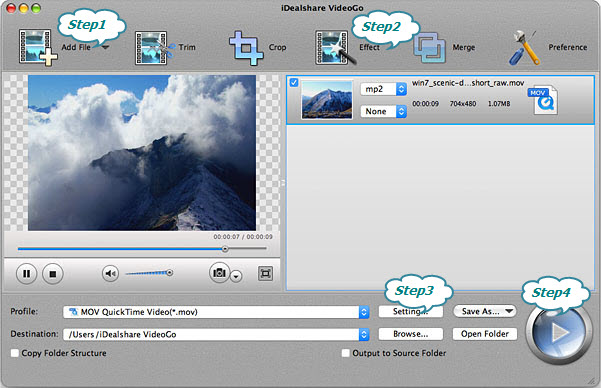The image size is (601, 388).
Task: Adjust the volume slider
Action: (x=149, y=273)
